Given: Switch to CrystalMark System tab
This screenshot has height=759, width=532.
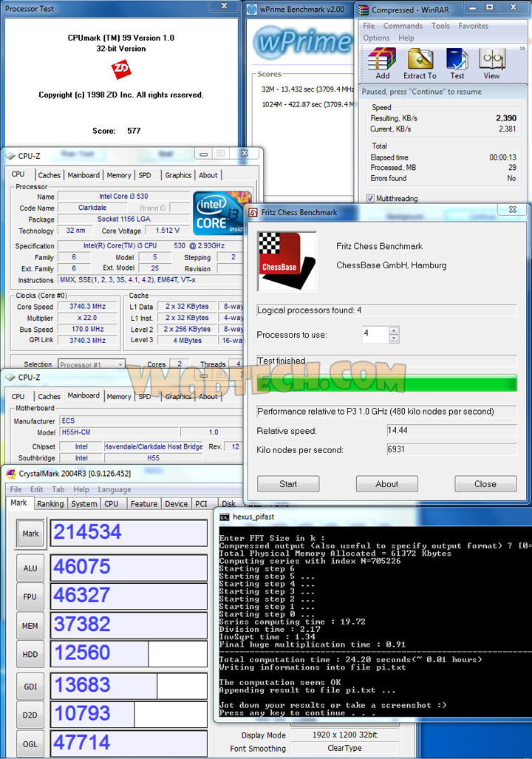Looking at the screenshot, I should tap(84, 504).
